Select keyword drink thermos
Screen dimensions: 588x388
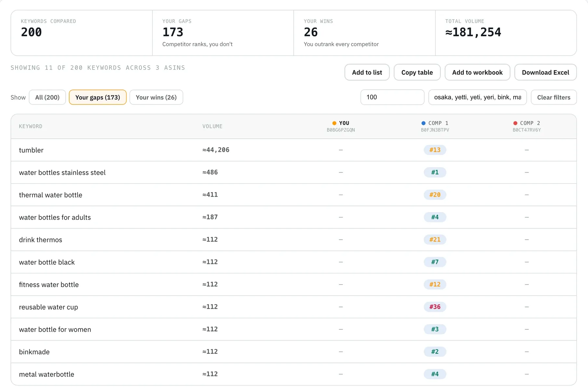41,240
